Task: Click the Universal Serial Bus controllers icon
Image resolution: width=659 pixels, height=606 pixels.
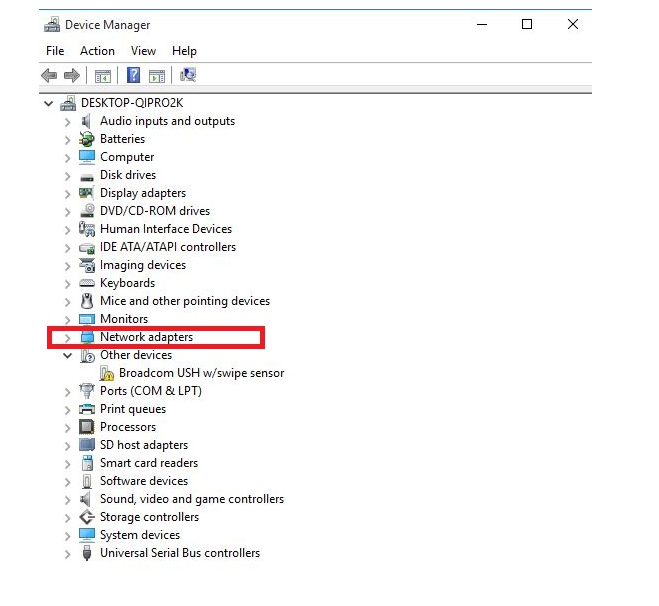Action: tap(87, 553)
